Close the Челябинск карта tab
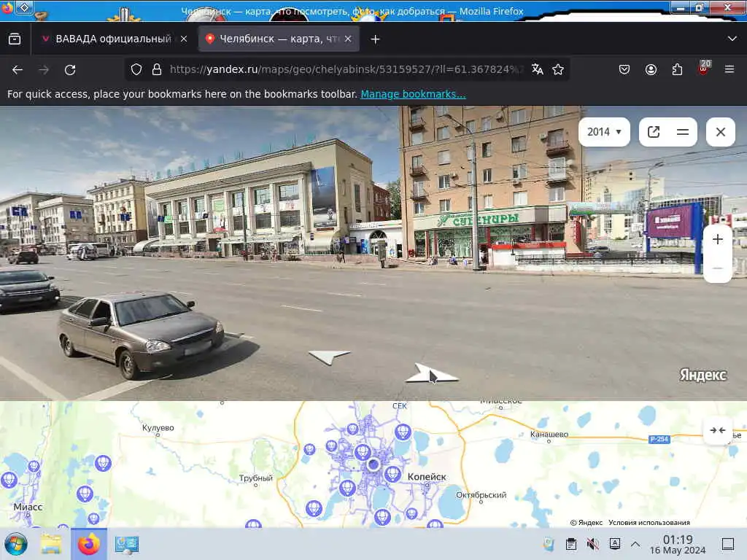747x560 pixels. 348,39
